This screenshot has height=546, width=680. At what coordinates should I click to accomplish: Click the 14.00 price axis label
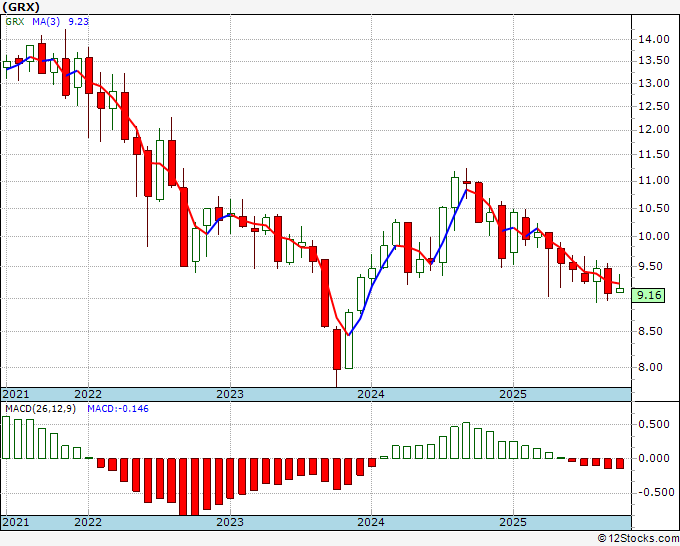tap(654, 39)
